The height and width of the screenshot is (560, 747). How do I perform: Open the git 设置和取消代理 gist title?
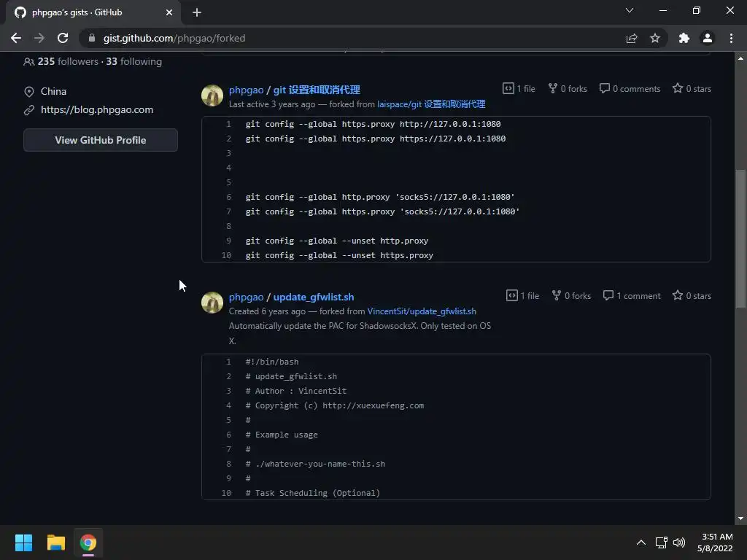(317, 90)
